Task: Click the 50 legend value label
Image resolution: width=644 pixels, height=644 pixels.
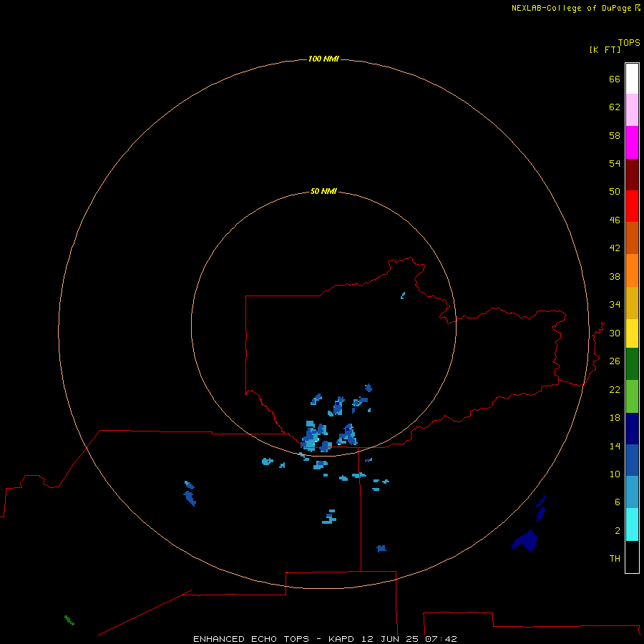Action: pos(615,191)
